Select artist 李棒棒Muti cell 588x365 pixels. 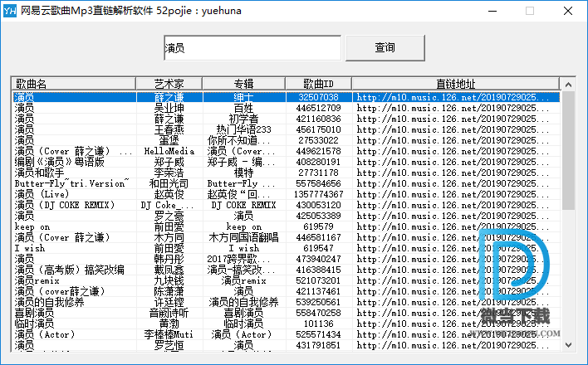169,334
